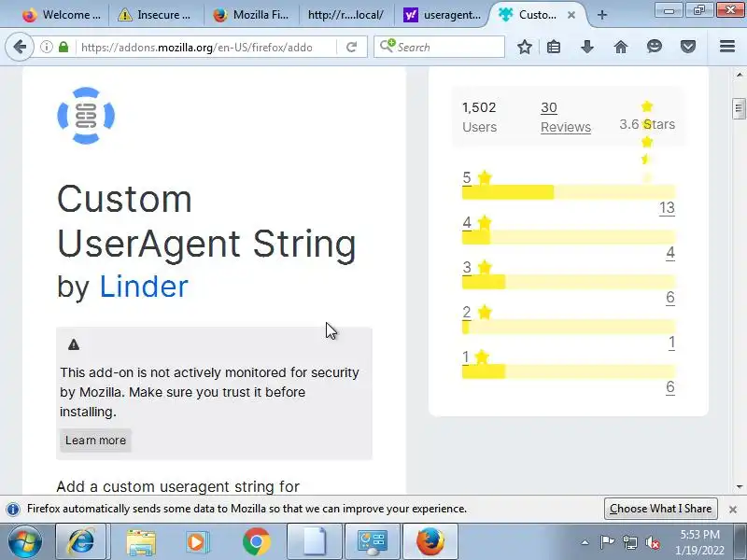This screenshot has height=560, width=747.
Task: Launch Internet Explorer from the taskbar
Action: (81, 542)
